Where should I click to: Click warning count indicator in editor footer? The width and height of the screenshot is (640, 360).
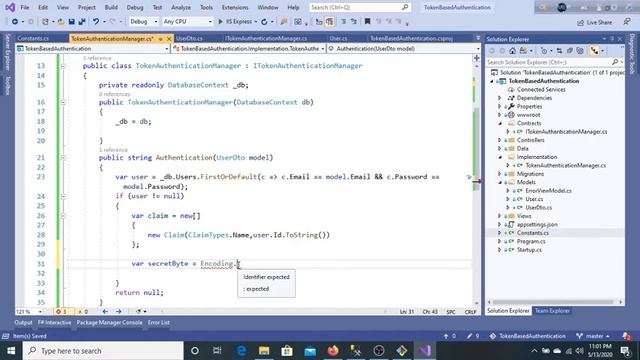point(83,311)
